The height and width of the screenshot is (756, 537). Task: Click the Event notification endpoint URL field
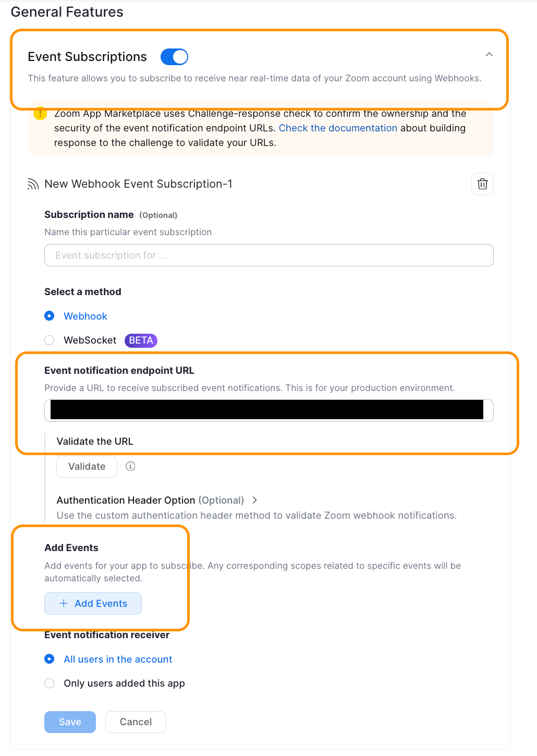pyautogui.click(x=269, y=410)
